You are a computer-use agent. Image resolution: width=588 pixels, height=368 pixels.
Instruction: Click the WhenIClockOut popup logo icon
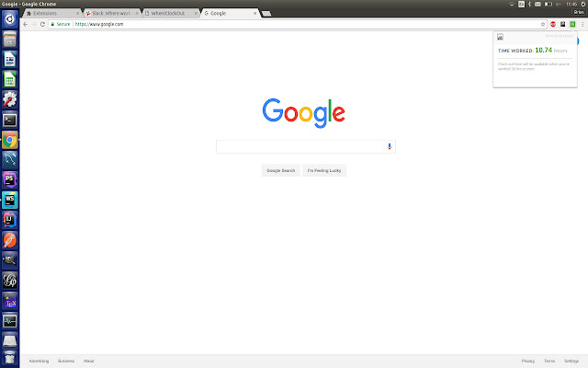tap(500, 37)
